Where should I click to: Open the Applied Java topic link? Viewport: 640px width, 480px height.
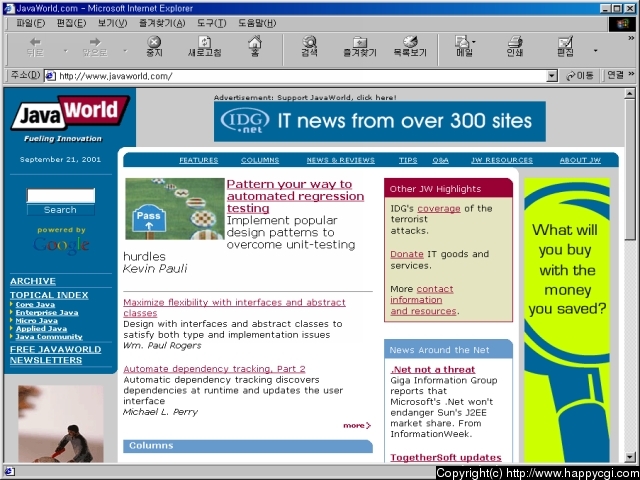pos(41,329)
